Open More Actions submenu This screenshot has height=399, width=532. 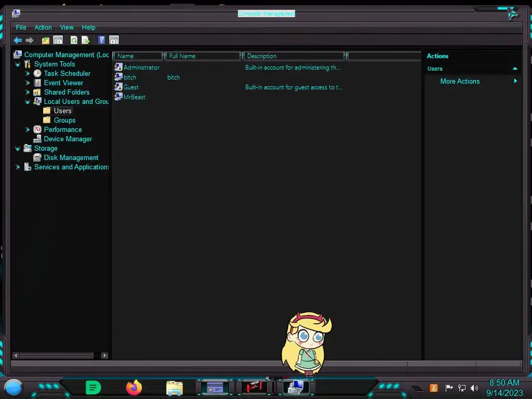[460, 82]
